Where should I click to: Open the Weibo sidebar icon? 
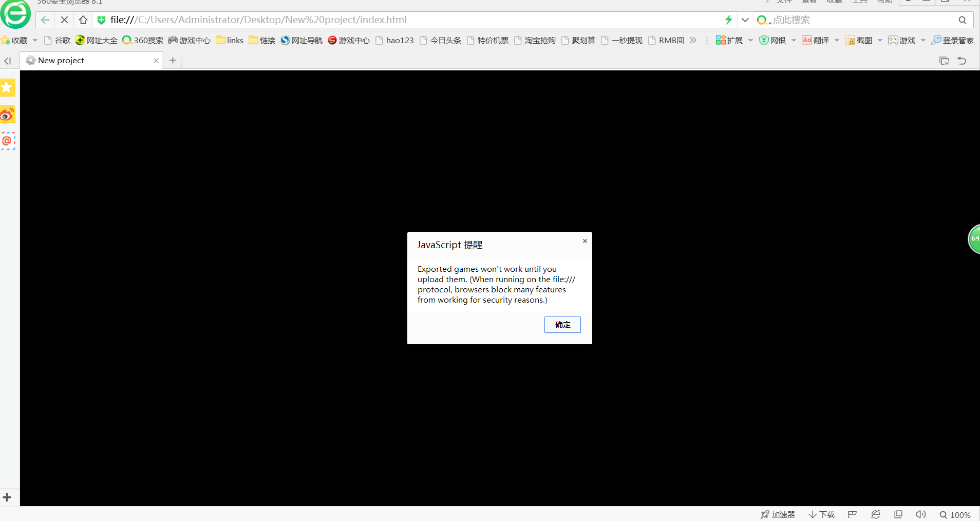(x=7, y=115)
